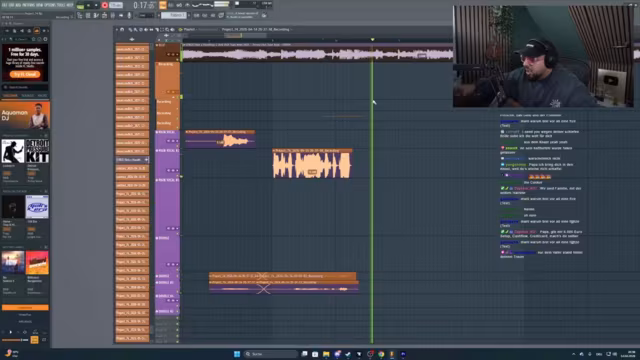Open the VIEW menu
The image size is (640, 360).
39,5
